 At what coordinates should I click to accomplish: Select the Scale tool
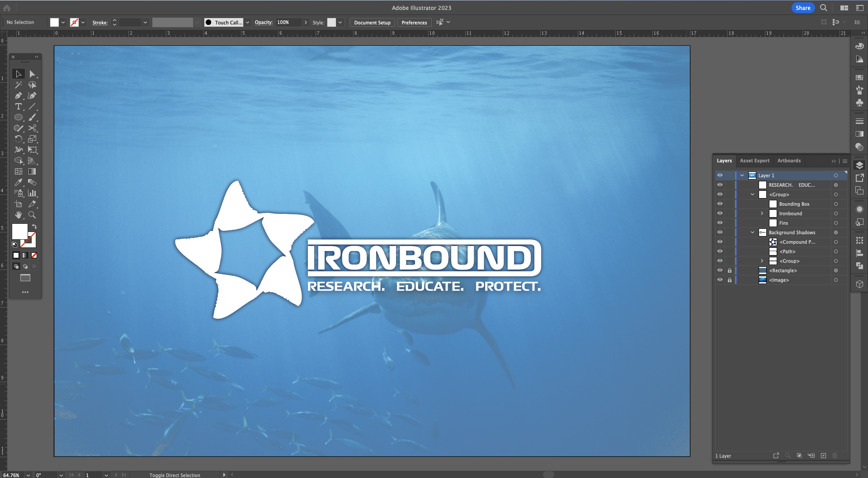32,139
